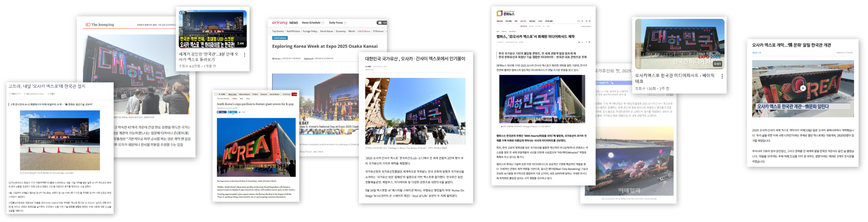Screen dimensions: 868x222
Task: Click headline 펜퍼스, '日오사카 엑스포'서 화제된 미디어파사드 제작
Action: [x=536, y=37]
